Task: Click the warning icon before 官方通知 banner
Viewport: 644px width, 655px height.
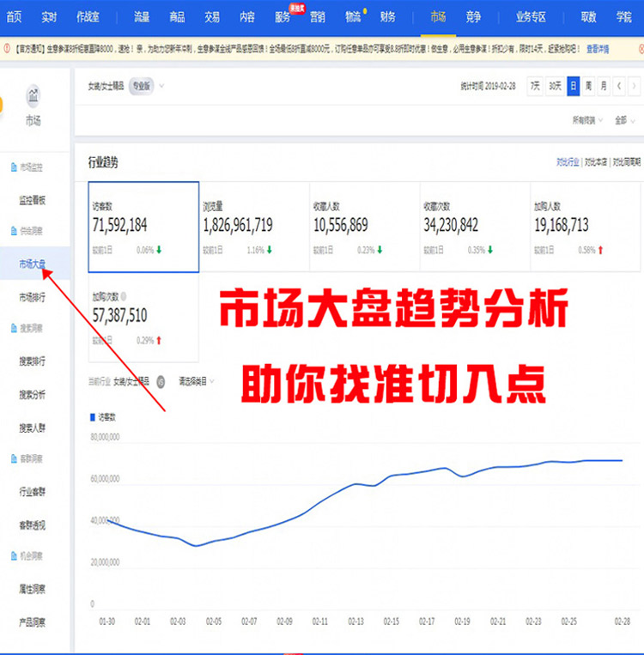Action: pos(7,49)
